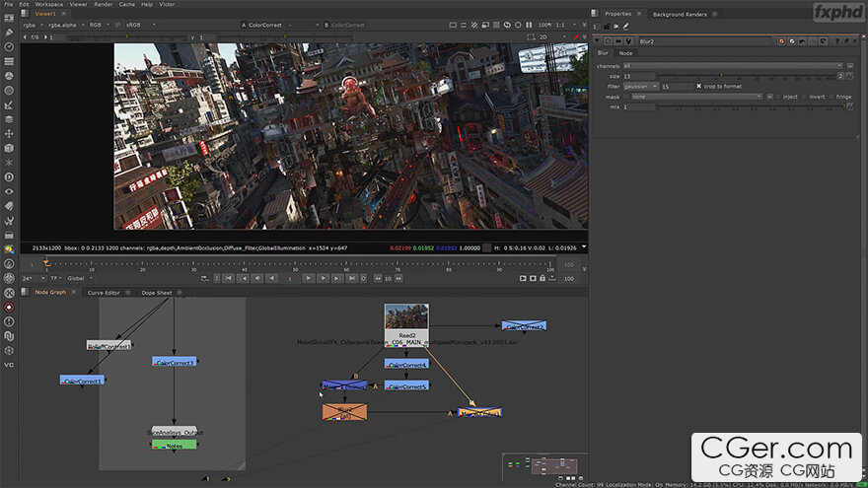
Task: Open the RGB display mode dropdown
Action: click(99, 25)
